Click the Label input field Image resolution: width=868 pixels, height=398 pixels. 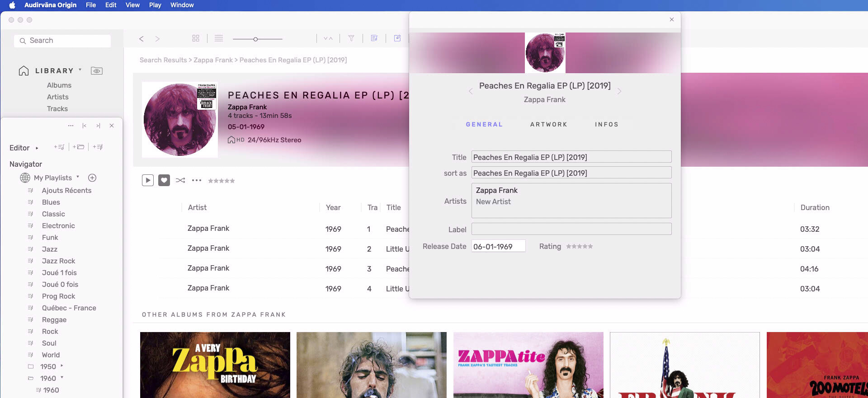pyautogui.click(x=571, y=229)
